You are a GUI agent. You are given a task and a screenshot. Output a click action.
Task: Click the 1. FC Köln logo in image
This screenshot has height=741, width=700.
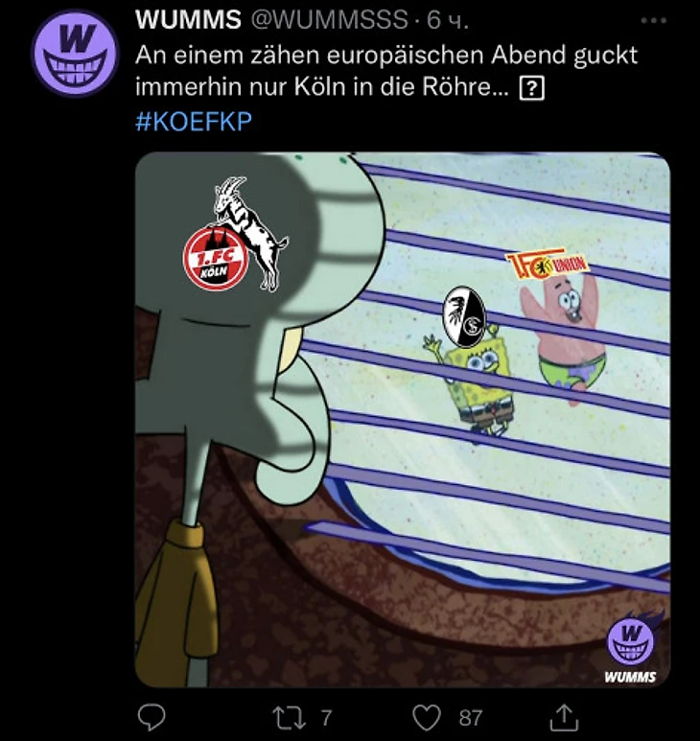(235, 234)
